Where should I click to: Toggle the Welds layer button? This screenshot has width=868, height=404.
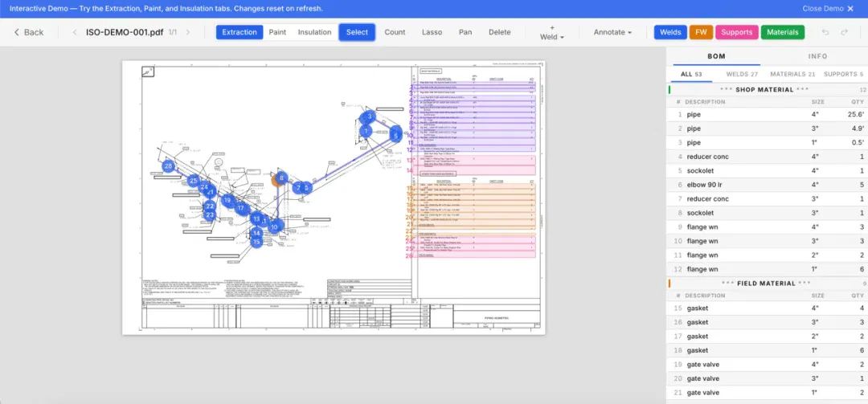click(x=670, y=32)
